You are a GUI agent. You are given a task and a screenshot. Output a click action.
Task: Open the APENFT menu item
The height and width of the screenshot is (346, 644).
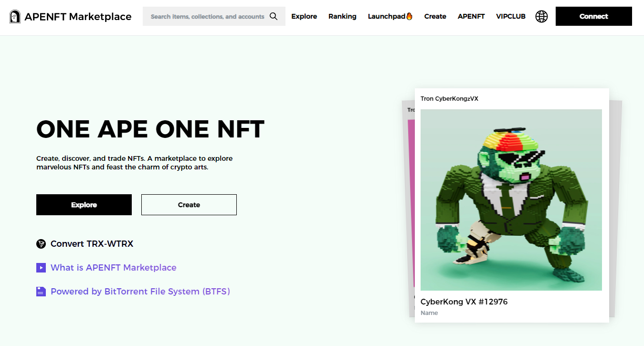[471, 16]
